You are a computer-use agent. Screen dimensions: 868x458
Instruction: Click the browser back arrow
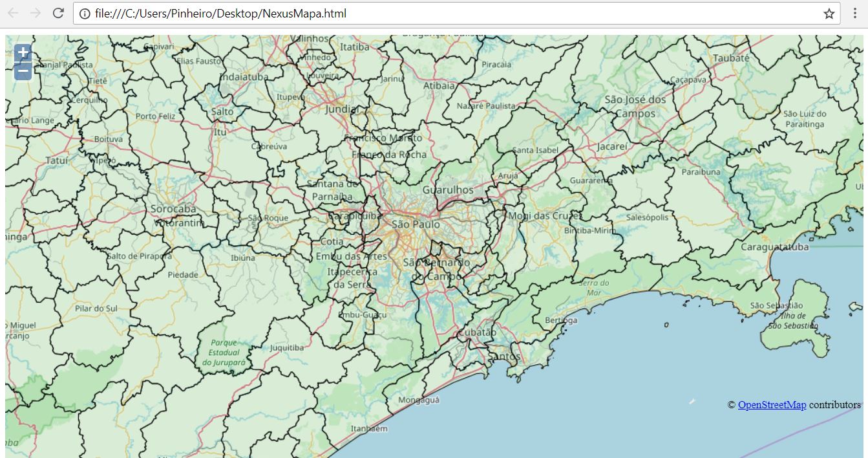point(13,13)
